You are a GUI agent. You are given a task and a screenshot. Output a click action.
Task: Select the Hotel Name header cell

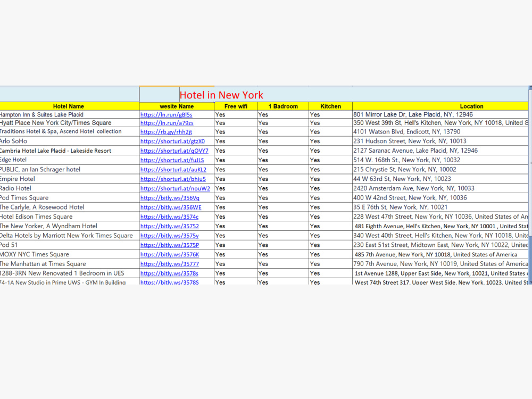coord(69,106)
